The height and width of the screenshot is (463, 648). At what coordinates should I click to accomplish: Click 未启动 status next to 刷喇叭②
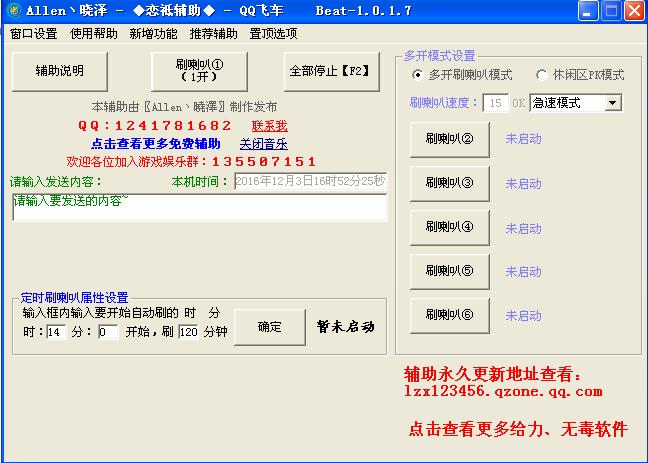(523, 139)
